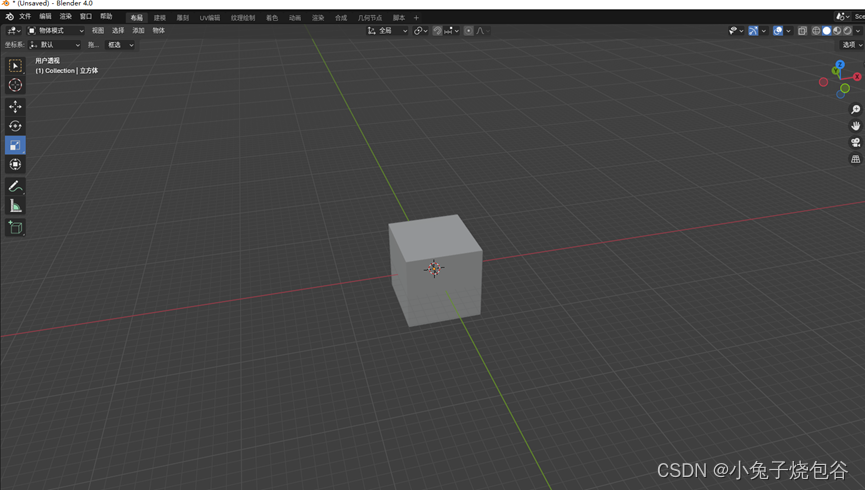Screen dimensions: 865x490
Task: Click the green Y axis gizmo circle
Action: (x=836, y=71)
